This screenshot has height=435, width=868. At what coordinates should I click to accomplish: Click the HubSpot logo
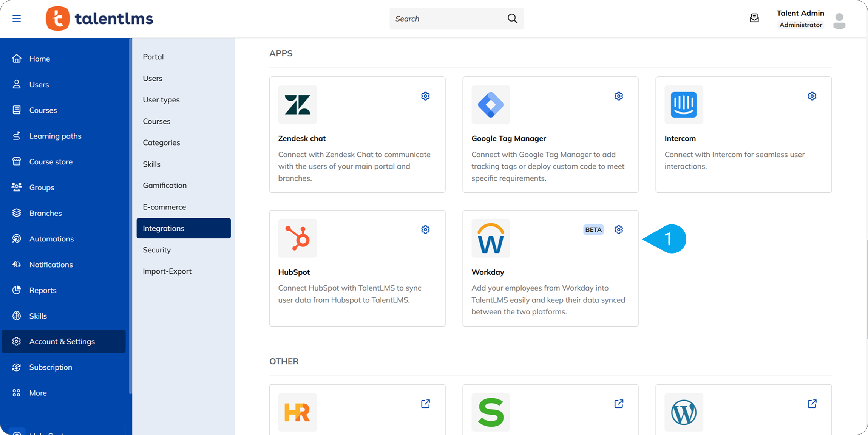tap(297, 238)
